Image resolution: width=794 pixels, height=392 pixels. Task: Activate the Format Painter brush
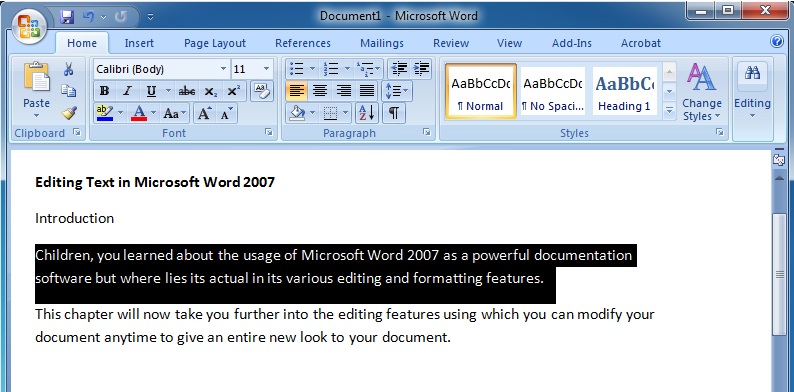68,112
